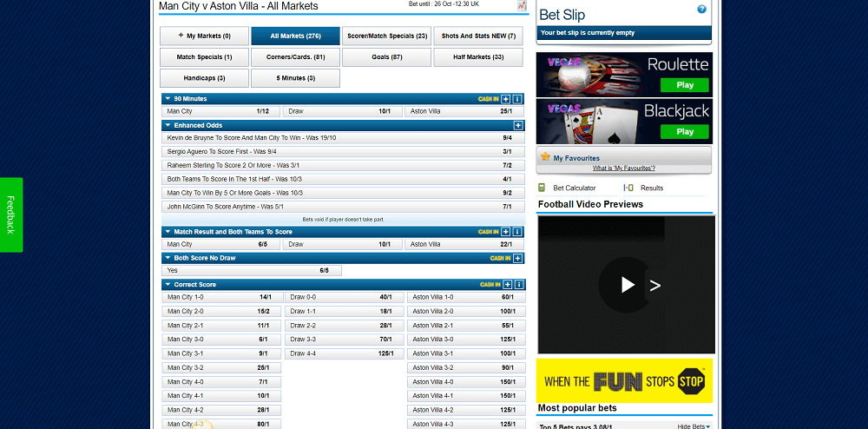The width and height of the screenshot is (868, 429).
Task: Add Match Result and Both Teams To Score market
Action: click(505, 232)
